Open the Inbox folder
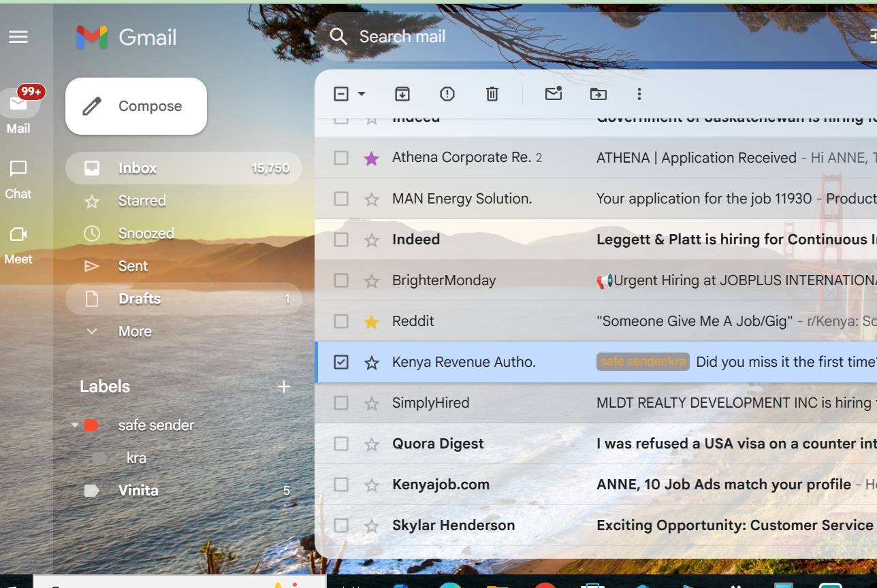 click(184, 168)
